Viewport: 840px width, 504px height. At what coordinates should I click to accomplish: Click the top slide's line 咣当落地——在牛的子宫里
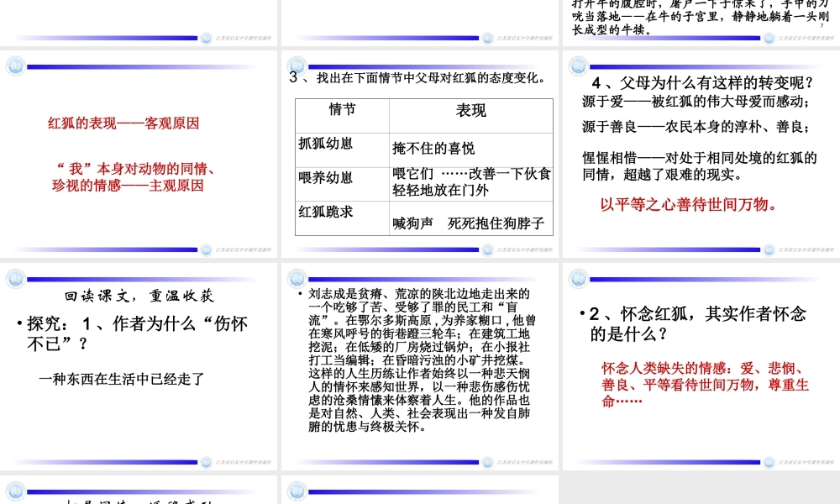pos(701,17)
